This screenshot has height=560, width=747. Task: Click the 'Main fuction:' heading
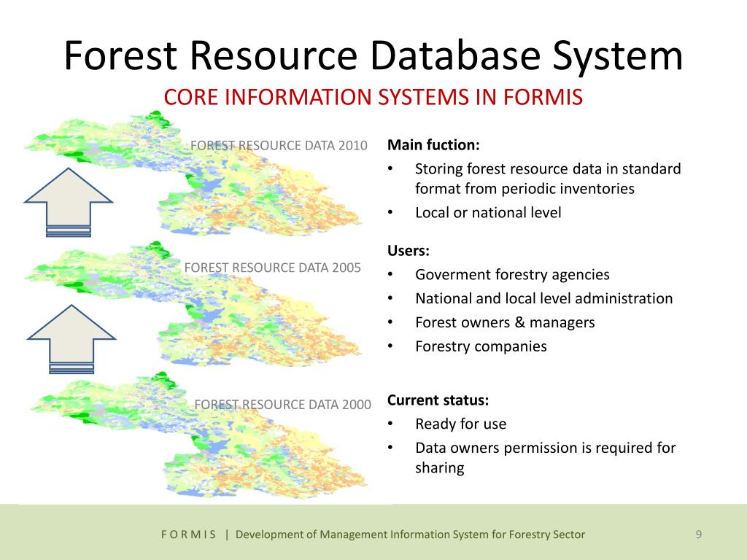(x=433, y=145)
